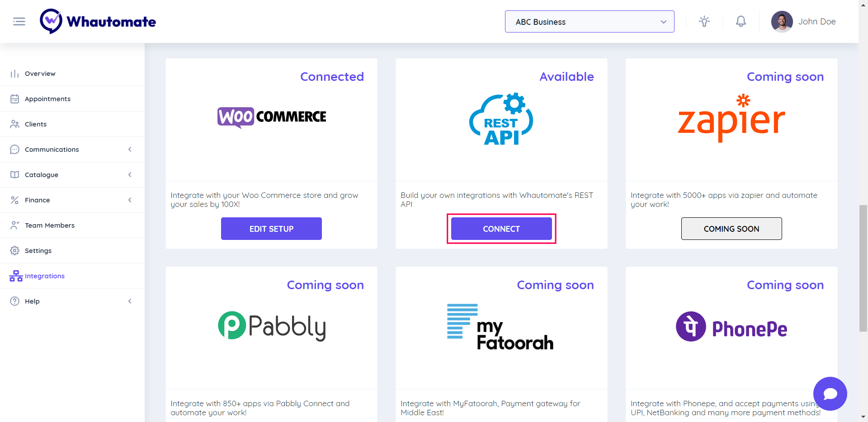
Task: Select Team Members in sidebar
Action: (49, 225)
